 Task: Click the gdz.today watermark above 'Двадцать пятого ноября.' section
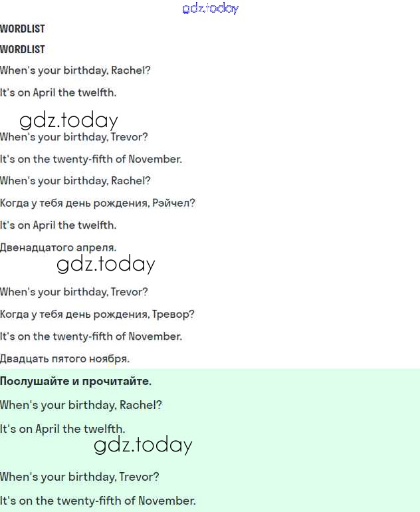(x=106, y=264)
